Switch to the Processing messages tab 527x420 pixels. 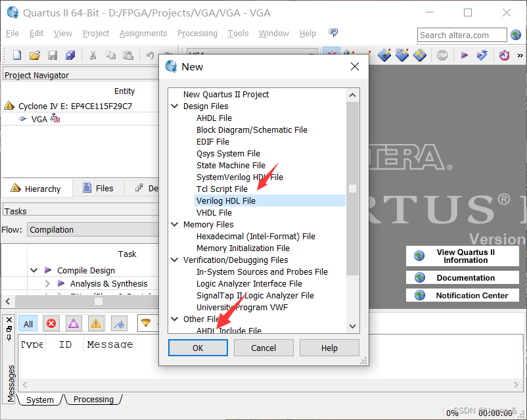93,400
